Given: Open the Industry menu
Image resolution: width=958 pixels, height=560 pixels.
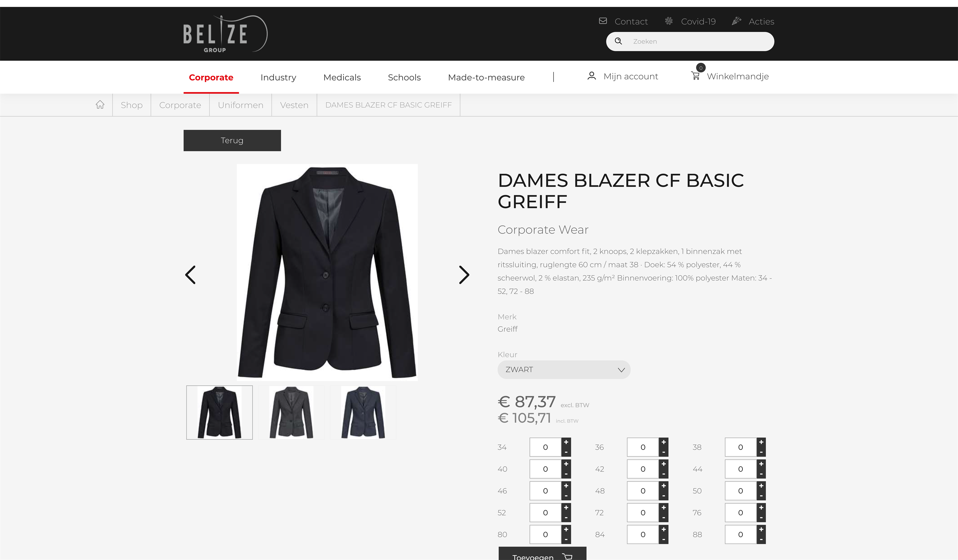Looking at the screenshot, I should (278, 77).
